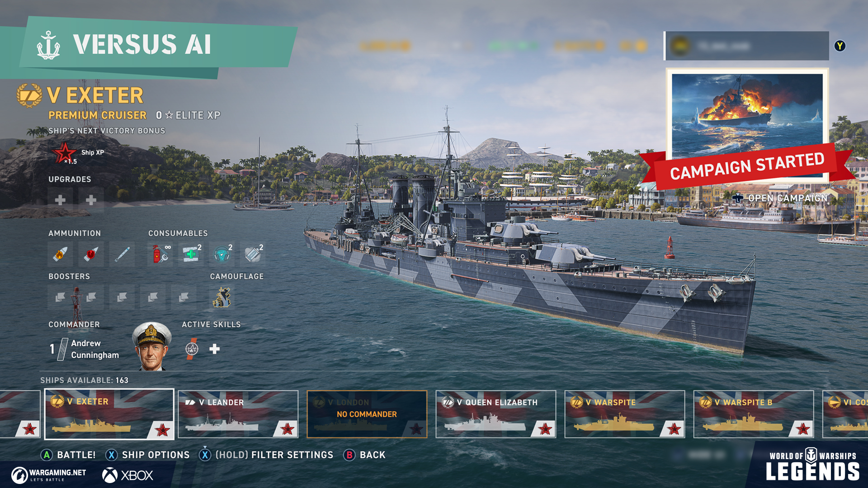Select the V London no commander card
The image size is (868, 488).
point(367,414)
